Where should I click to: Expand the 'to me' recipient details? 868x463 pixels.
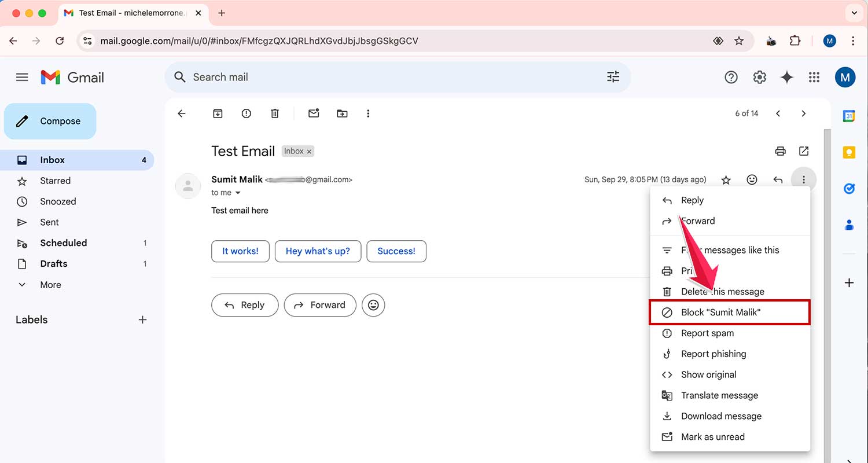pyautogui.click(x=226, y=192)
